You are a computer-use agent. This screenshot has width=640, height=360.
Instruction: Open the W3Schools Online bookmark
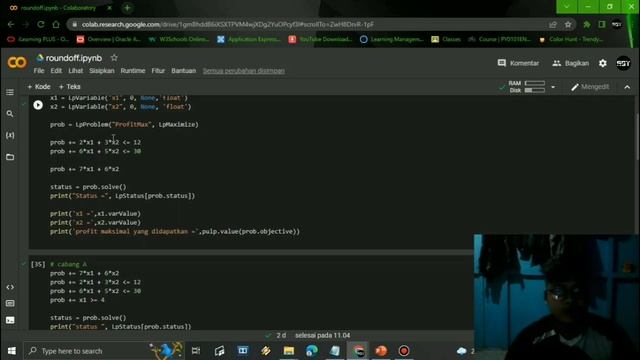[x=179, y=39]
